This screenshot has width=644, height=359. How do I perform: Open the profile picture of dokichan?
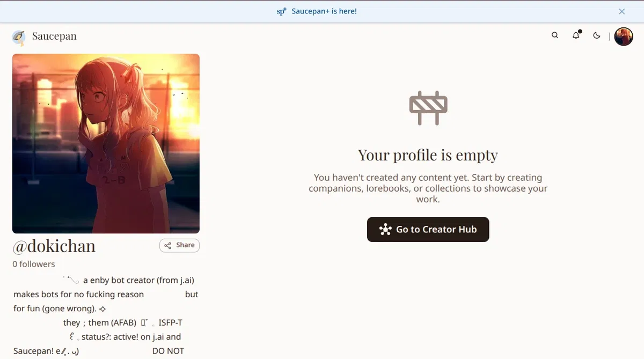coord(106,143)
